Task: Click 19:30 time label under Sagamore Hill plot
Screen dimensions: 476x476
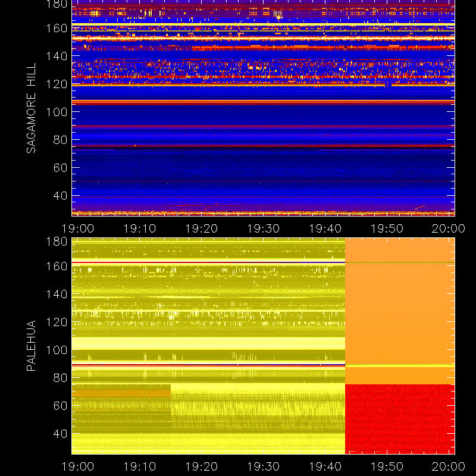Action: tap(263, 228)
